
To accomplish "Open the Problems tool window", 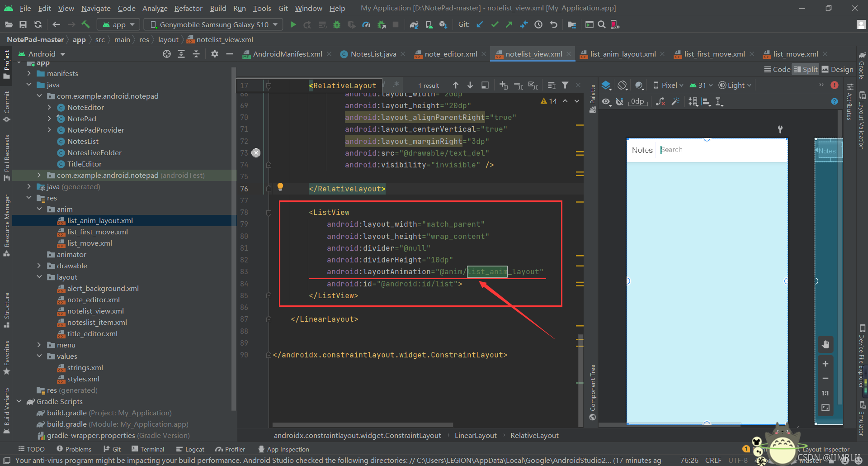I will 74,449.
